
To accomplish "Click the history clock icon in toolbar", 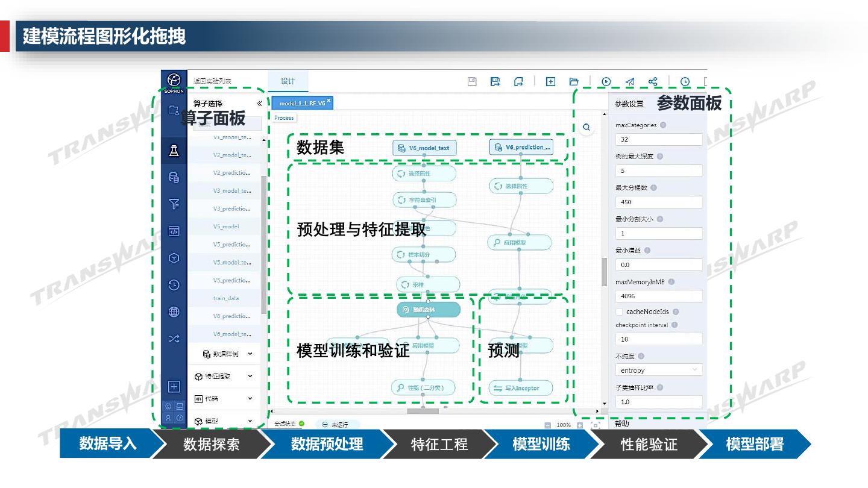I will pos(685,82).
